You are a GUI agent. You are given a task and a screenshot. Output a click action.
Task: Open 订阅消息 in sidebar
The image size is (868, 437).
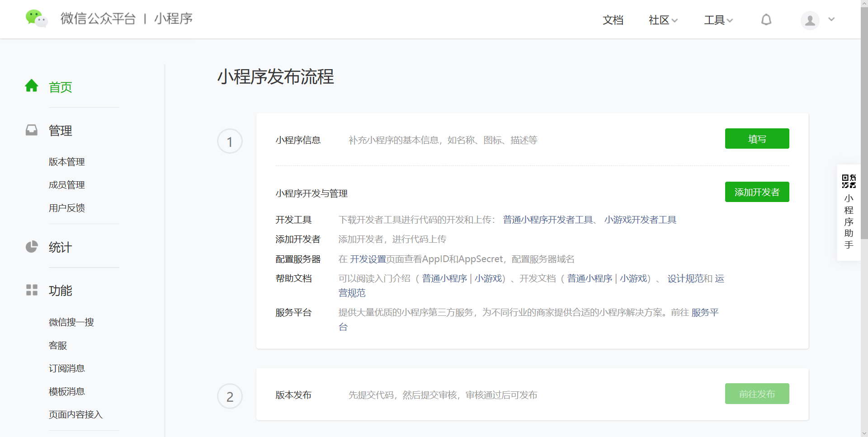click(67, 368)
